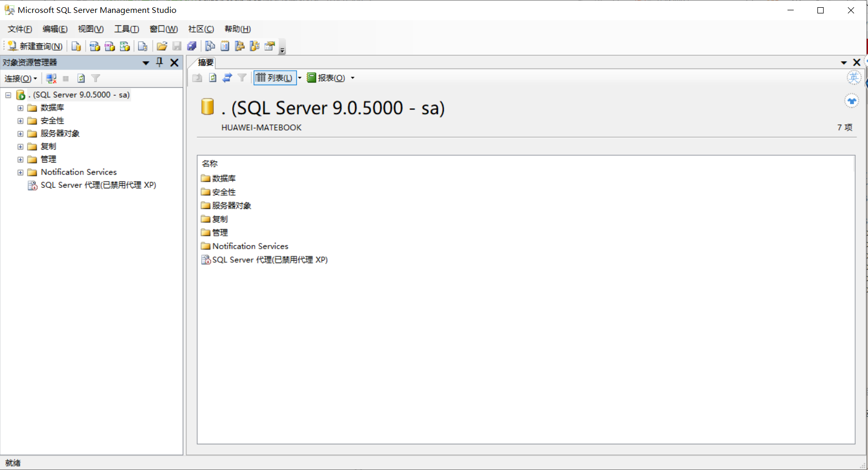Image resolution: width=868 pixels, height=470 pixels.
Task: Click the 名称 column header
Action: pos(210,164)
